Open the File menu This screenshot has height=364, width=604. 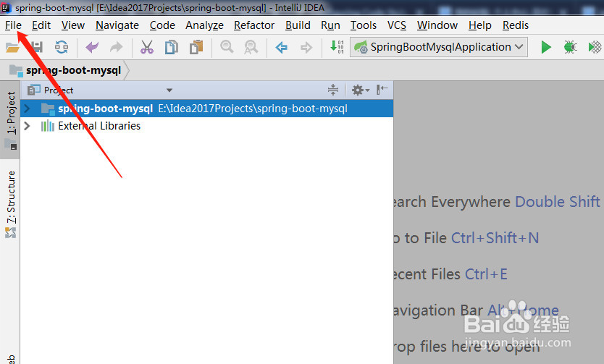13,25
